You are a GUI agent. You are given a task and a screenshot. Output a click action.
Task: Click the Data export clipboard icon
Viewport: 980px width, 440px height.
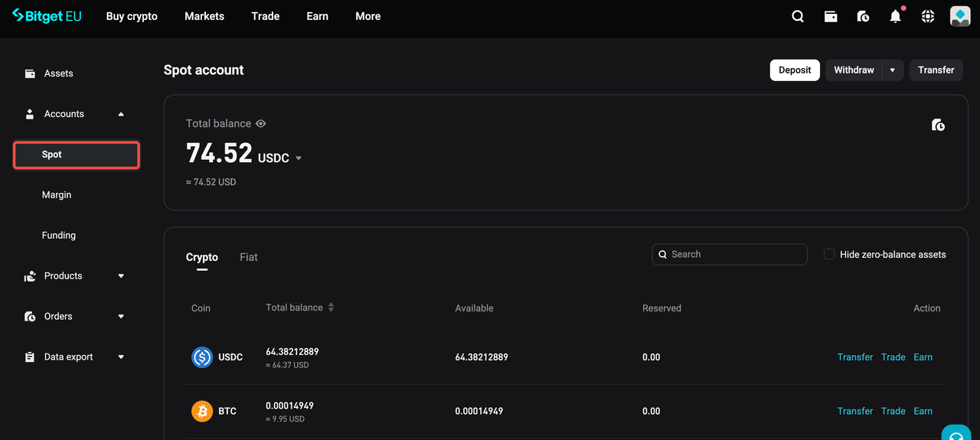click(x=30, y=357)
